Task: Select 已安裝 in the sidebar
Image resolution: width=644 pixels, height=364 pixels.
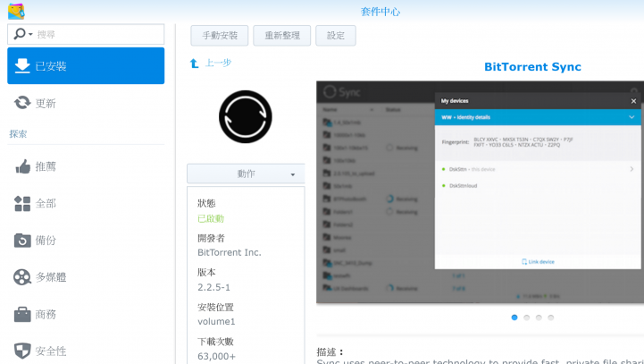Action: [86, 66]
